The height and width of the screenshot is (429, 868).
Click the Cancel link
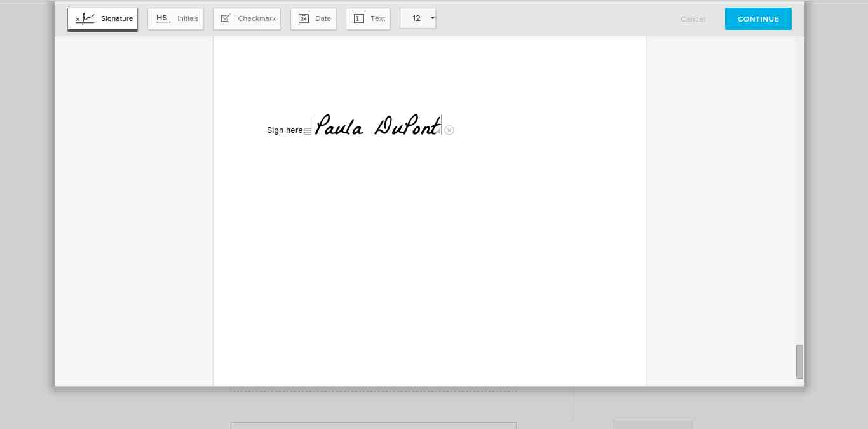(x=693, y=19)
